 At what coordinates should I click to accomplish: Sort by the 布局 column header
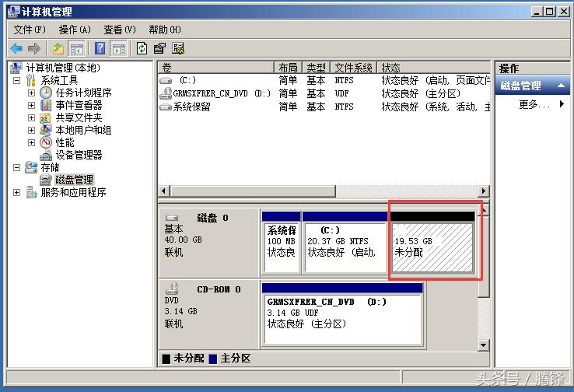[288, 68]
